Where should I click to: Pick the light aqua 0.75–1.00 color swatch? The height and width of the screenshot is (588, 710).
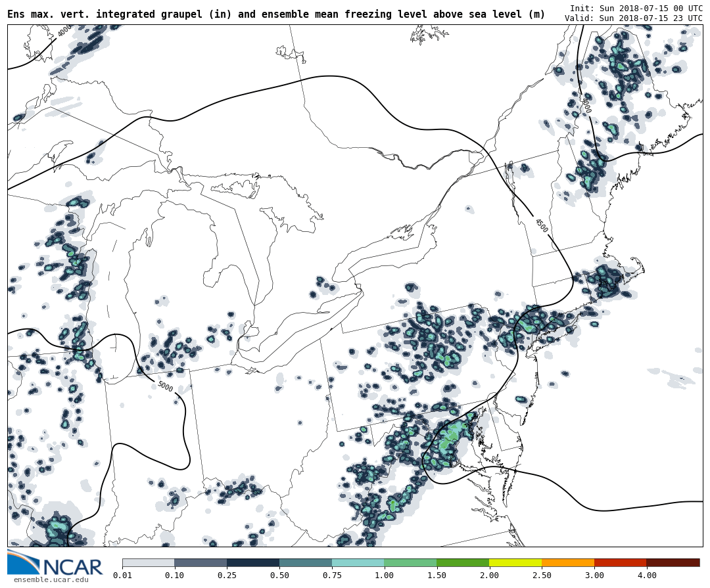[x=358, y=563]
